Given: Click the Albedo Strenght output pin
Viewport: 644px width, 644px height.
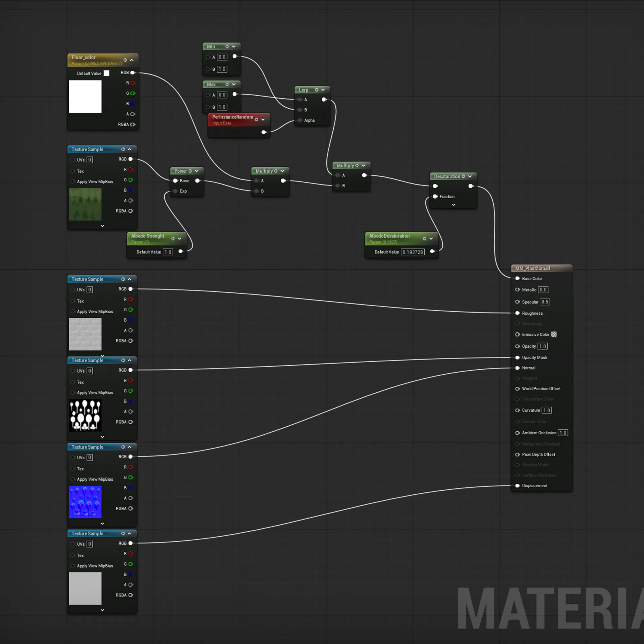Looking at the screenshot, I should click(181, 252).
